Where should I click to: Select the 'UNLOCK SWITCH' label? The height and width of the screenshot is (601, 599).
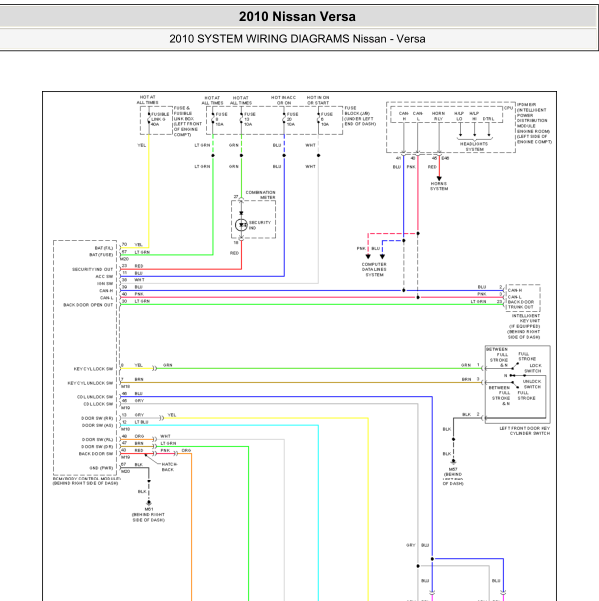tap(532, 384)
